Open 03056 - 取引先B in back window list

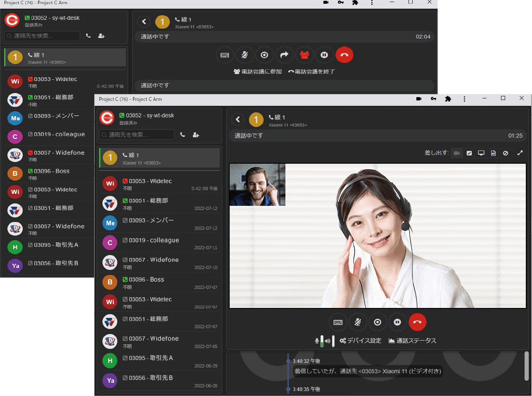coord(50,265)
